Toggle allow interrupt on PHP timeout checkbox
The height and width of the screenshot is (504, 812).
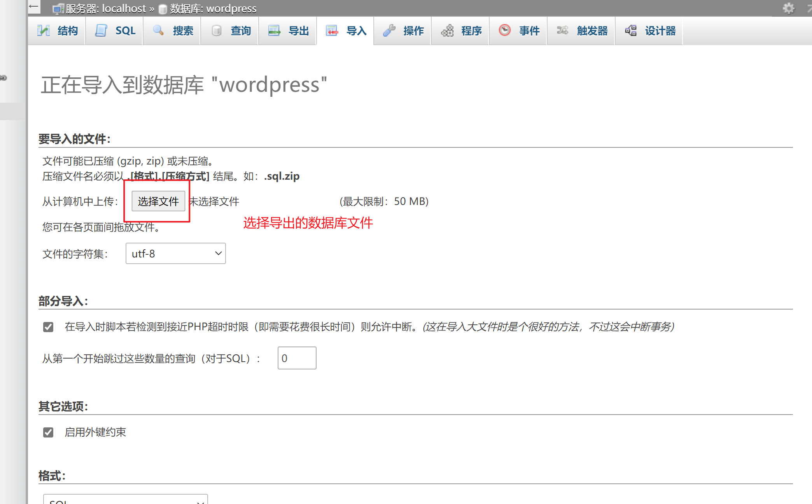[x=48, y=327]
